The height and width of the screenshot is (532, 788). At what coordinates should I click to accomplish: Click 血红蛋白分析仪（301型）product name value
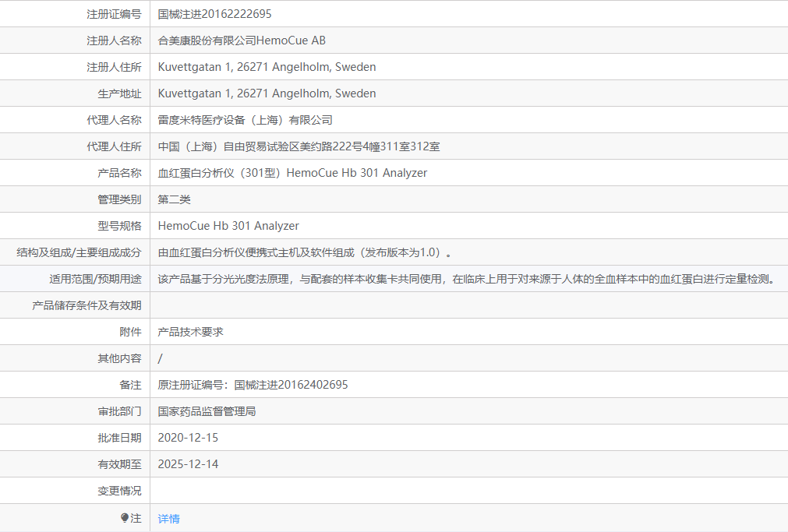292,174
